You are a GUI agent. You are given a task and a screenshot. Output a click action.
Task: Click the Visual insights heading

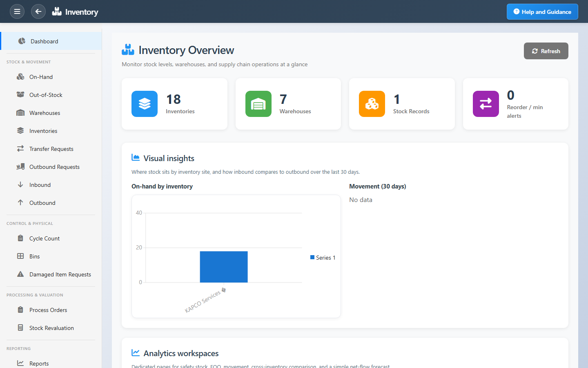(169, 158)
